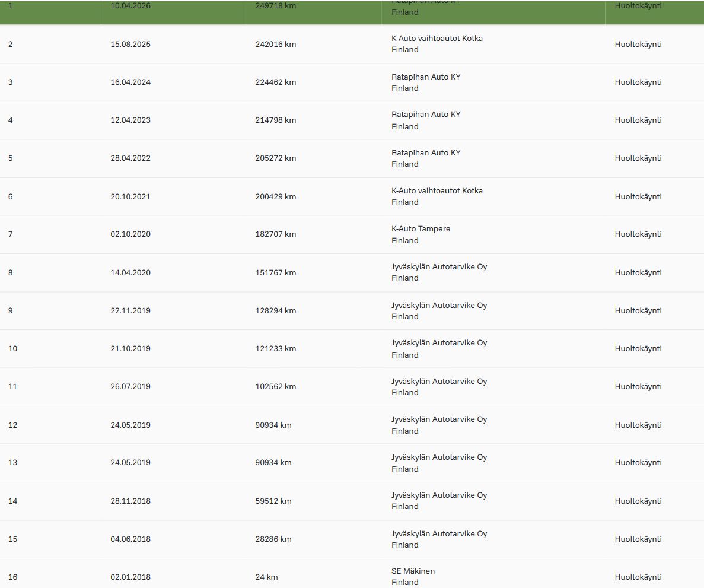This screenshot has width=704, height=588.
Task: Select the date 14.04.2020
Action: pyautogui.click(x=130, y=273)
